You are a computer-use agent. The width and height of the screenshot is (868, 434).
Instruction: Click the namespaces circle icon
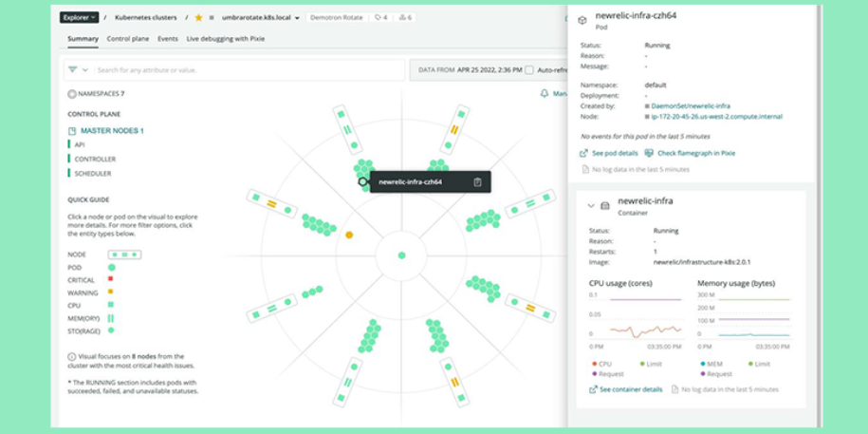(72, 94)
